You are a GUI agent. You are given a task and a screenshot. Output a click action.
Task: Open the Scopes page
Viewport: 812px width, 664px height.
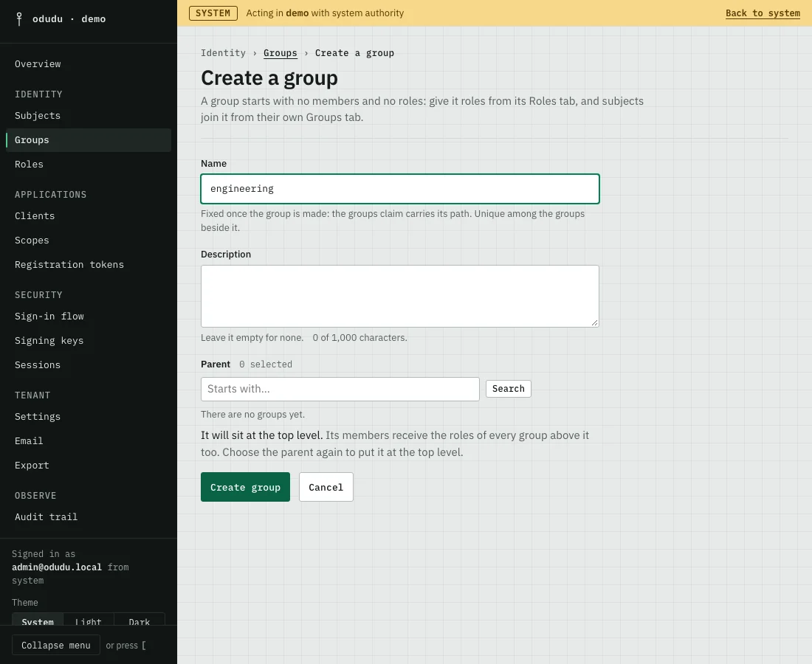89,240
